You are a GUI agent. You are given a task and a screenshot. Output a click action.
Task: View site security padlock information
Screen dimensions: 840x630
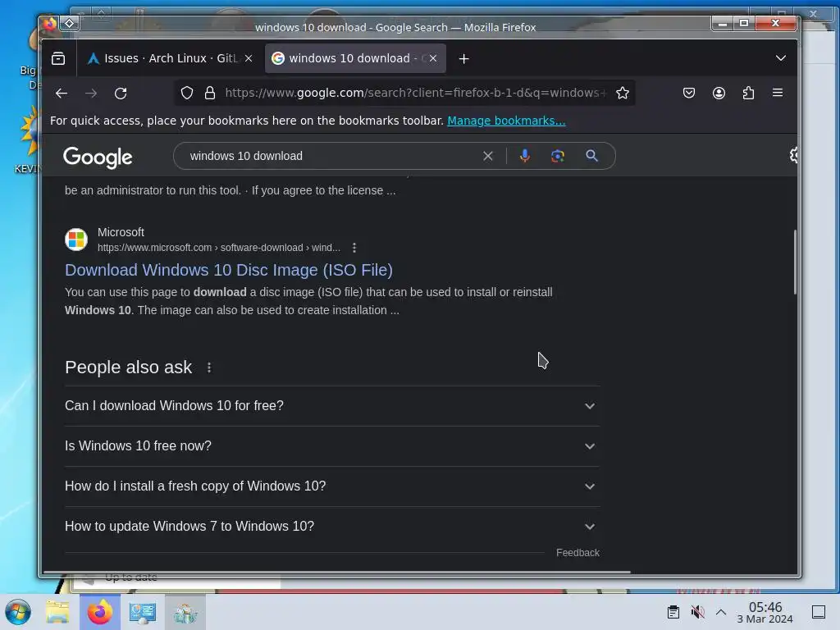(210, 94)
